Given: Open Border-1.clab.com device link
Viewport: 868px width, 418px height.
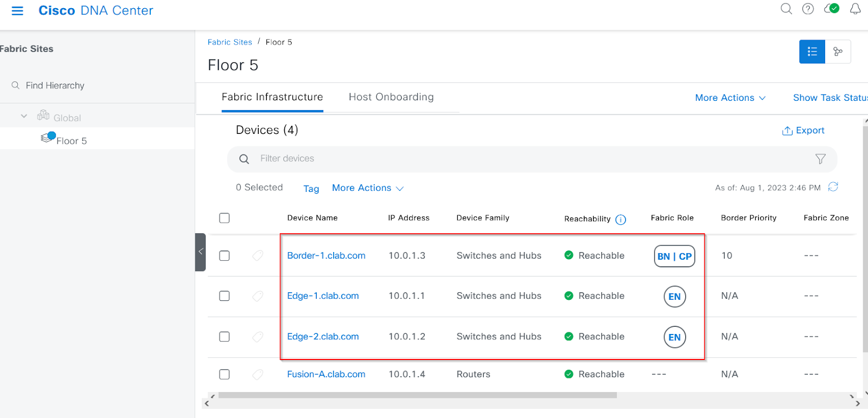Looking at the screenshot, I should tap(326, 255).
